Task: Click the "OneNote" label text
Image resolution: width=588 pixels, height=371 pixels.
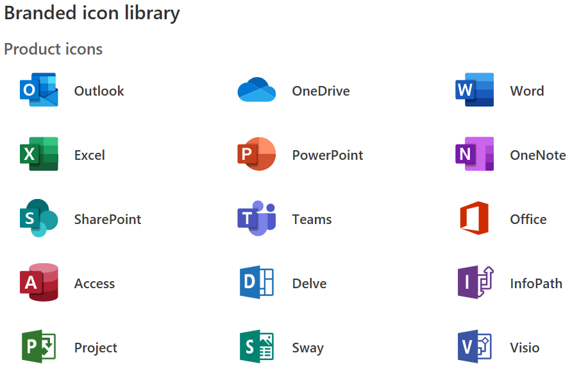Action: (538, 155)
